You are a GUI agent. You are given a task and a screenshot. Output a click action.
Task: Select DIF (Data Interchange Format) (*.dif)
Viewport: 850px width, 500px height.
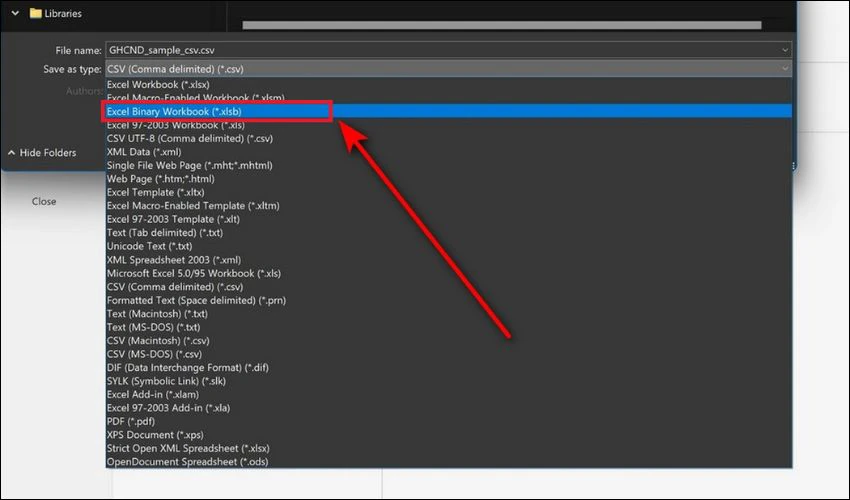449,368
